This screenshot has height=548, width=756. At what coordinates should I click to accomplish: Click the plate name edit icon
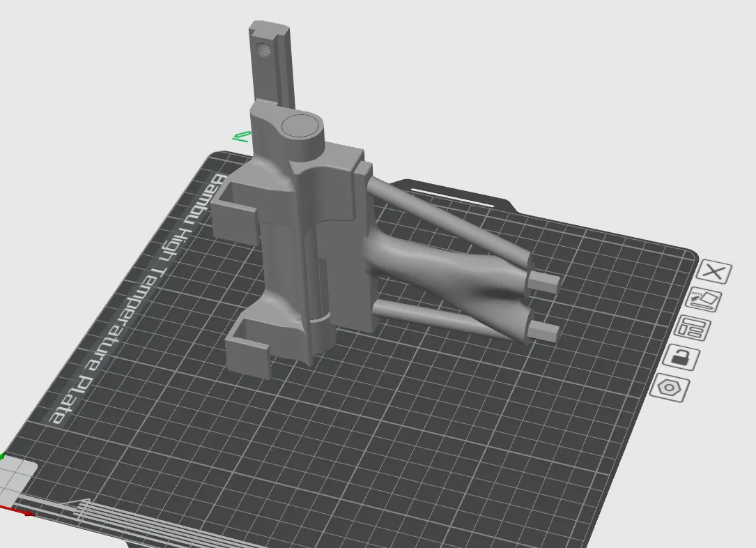(241, 137)
